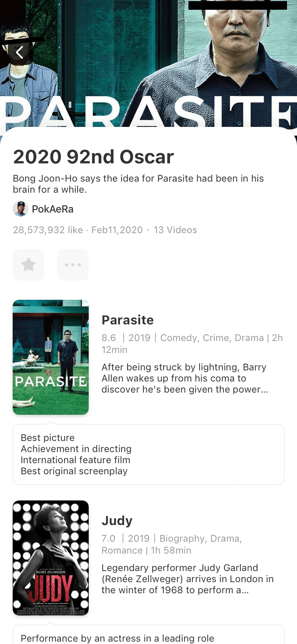Image resolution: width=297 pixels, height=644 pixels.
Task: Tap the Parasite movie title
Action: click(128, 320)
